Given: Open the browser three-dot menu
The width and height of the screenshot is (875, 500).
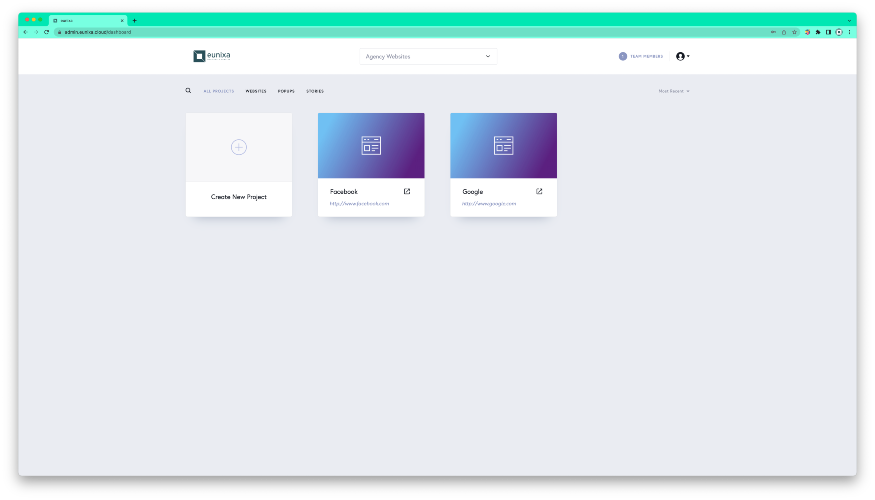Looking at the screenshot, I should click(x=850, y=32).
